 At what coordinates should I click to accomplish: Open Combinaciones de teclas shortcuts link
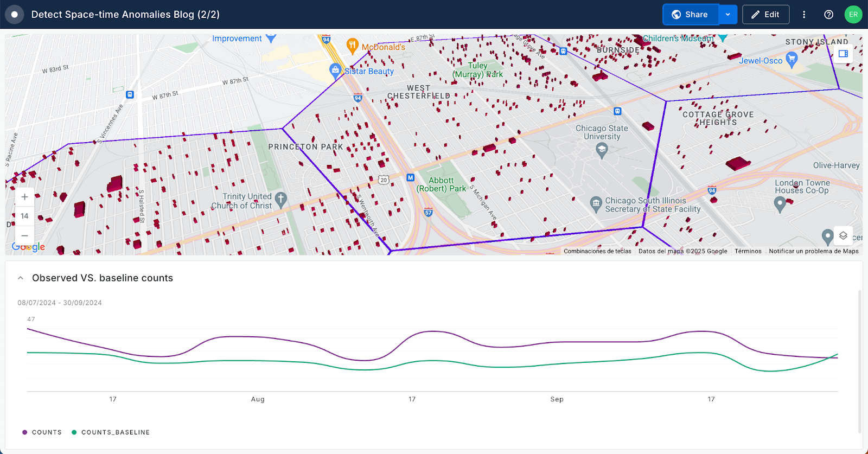[x=597, y=251]
